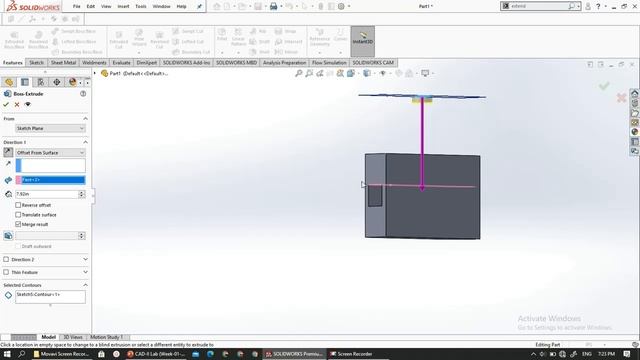
Task: Open the FeatureManager design tree tab
Action: tap(9, 82)
